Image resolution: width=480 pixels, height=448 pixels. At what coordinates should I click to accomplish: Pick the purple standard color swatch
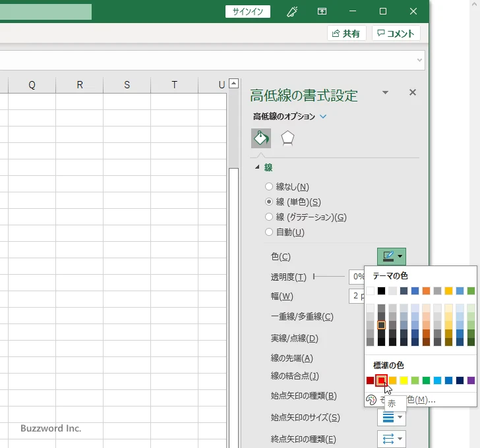(471, 380)
